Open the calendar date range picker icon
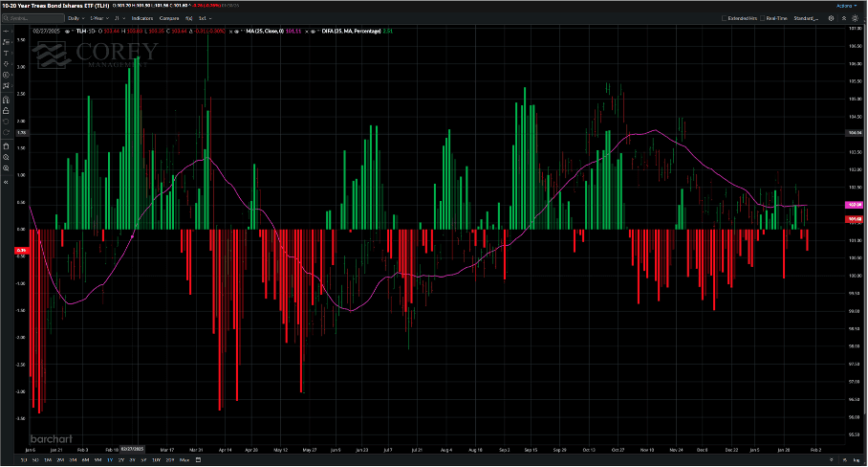Screen dimensions: 868x467 click(x=198, y=459)
